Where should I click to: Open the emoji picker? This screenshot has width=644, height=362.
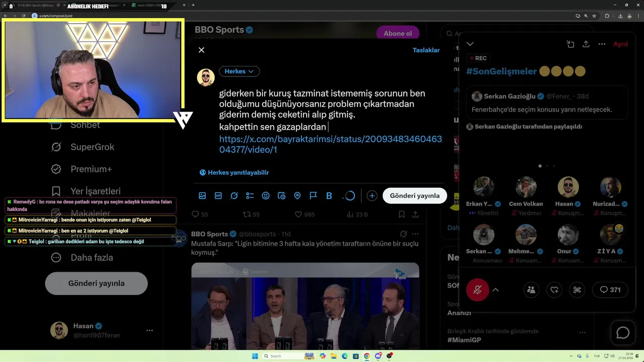coord(266,196)
